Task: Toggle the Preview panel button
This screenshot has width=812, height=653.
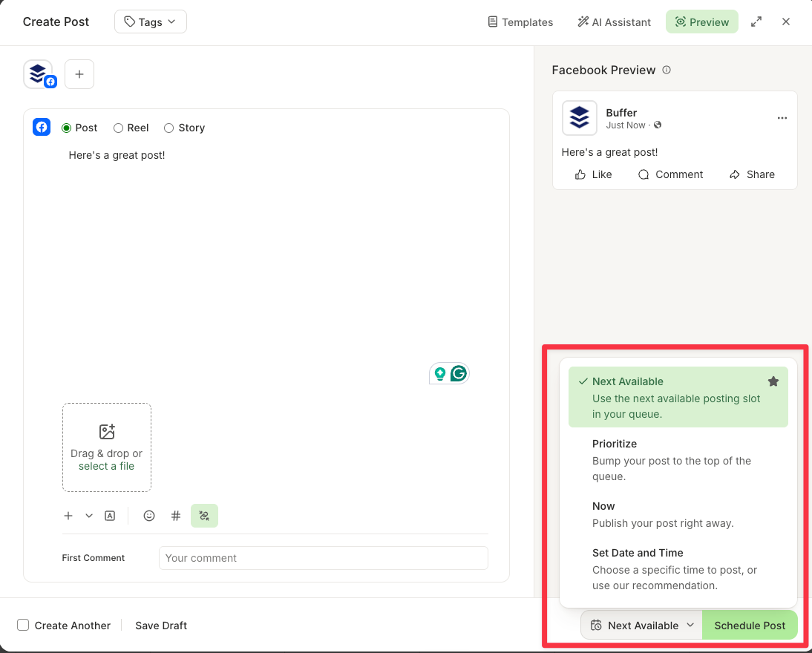Action: (x=701, y=22)
